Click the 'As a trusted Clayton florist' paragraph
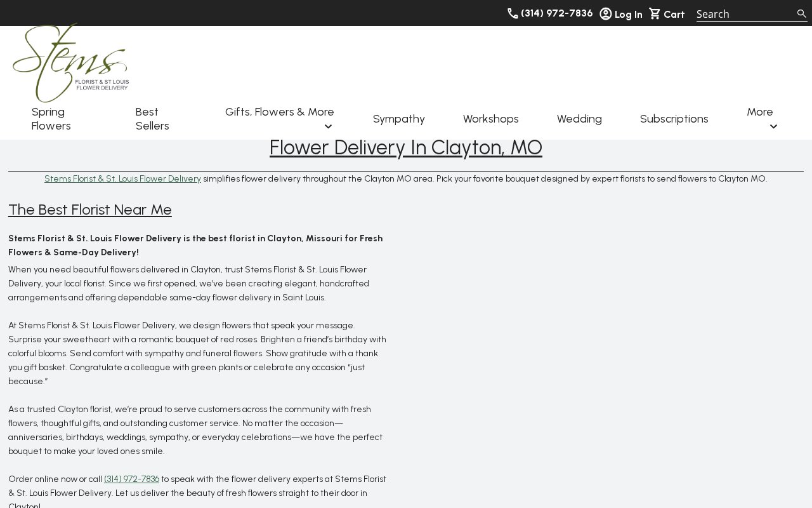Image resolution: width=812 pixels, height=508 pixels. click(195, 430)
